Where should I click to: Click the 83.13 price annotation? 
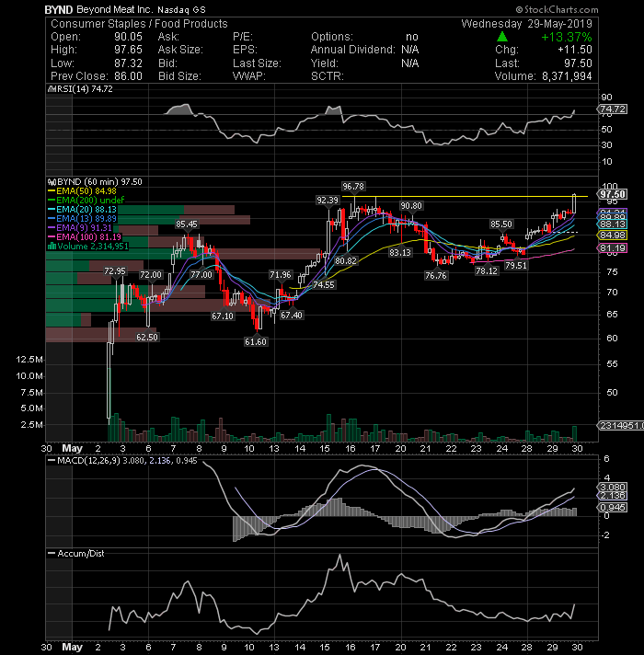400,252
